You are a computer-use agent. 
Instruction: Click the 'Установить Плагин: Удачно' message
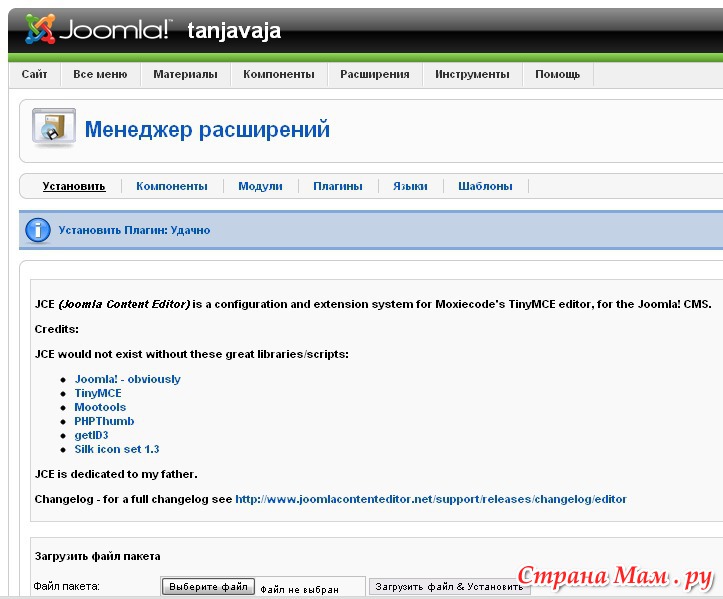pos(134,230)
